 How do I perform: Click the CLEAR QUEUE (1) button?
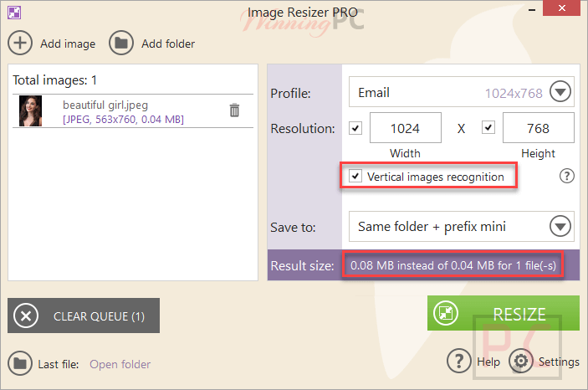[x=84, y=316]
